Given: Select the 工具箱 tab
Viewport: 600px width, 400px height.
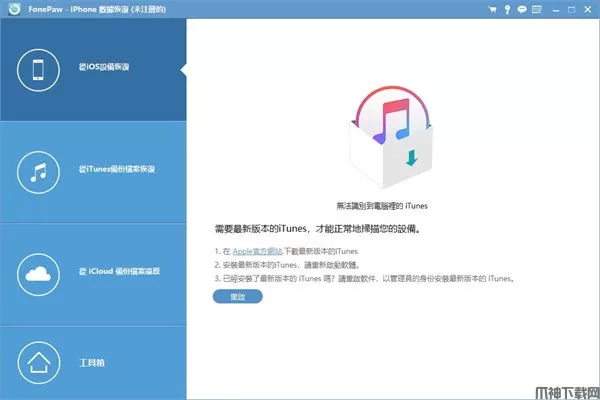Looking at the screenshot, I should click(x=93, y=363).
